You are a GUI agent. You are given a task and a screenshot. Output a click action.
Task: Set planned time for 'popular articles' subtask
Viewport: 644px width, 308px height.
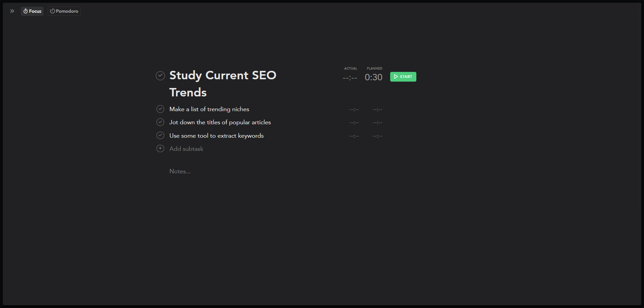[377, 123]
